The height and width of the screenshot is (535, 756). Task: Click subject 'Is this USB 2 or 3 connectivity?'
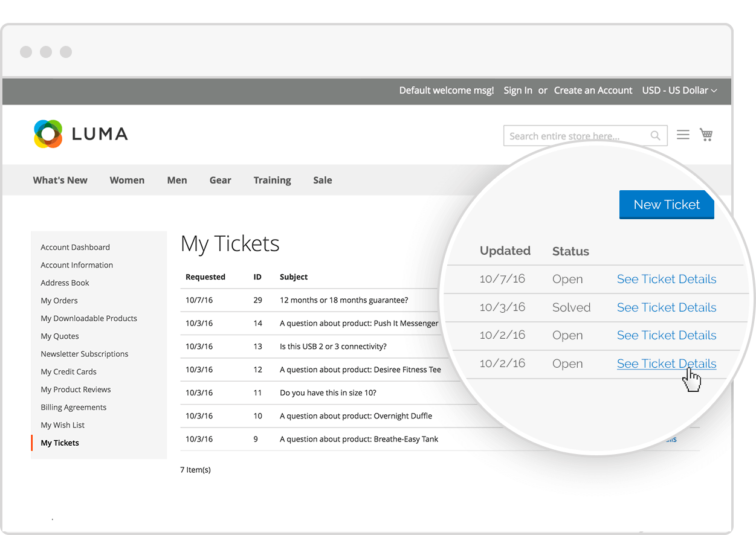pyautogui.click(x=333, y=347)
